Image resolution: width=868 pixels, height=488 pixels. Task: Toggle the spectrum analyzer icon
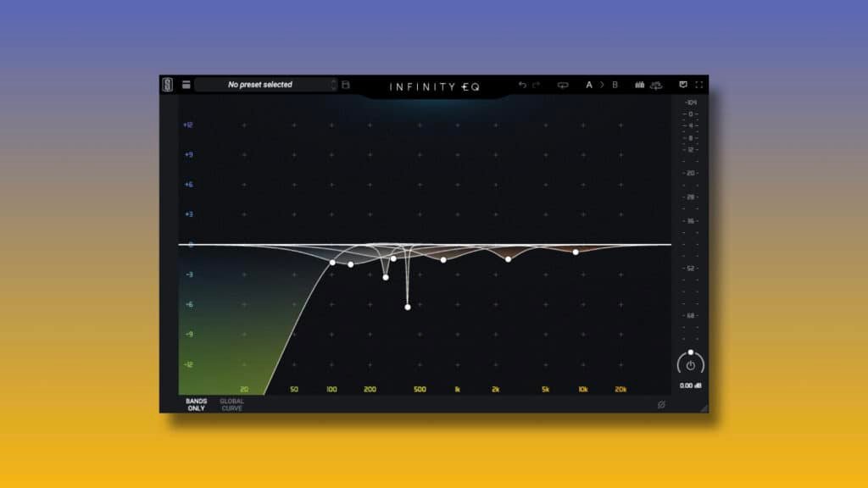click(639, 85)
